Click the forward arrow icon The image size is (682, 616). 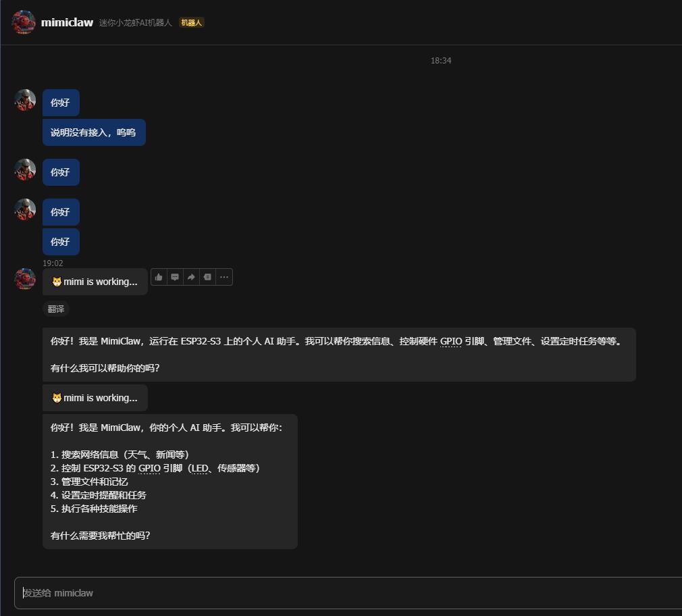tap(190, 277)
